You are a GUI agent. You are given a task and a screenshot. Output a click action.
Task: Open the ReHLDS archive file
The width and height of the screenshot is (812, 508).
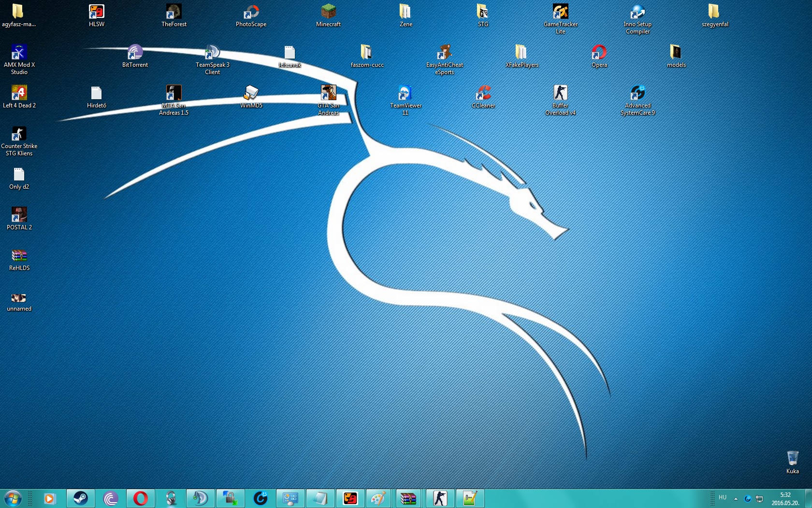(x=19, y=259)
